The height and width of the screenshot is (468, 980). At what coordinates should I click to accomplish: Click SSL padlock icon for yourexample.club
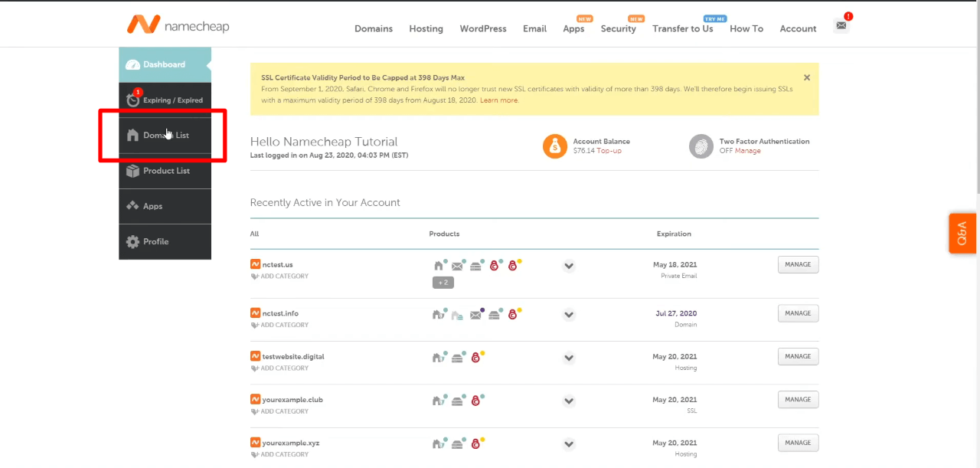(x=475, y=400)
